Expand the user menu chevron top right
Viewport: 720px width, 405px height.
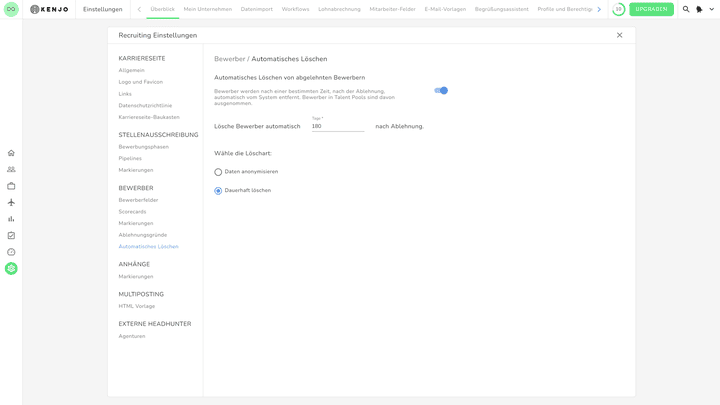(711, 9)
